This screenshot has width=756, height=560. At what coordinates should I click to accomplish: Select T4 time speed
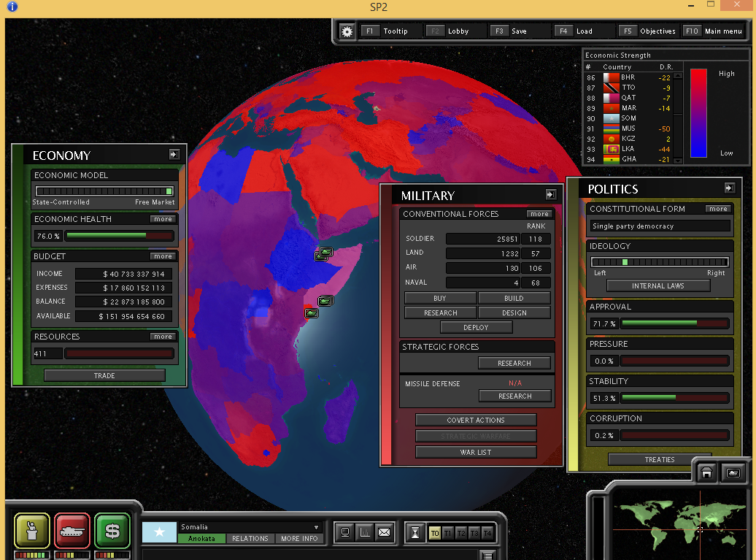coord(487,533)
